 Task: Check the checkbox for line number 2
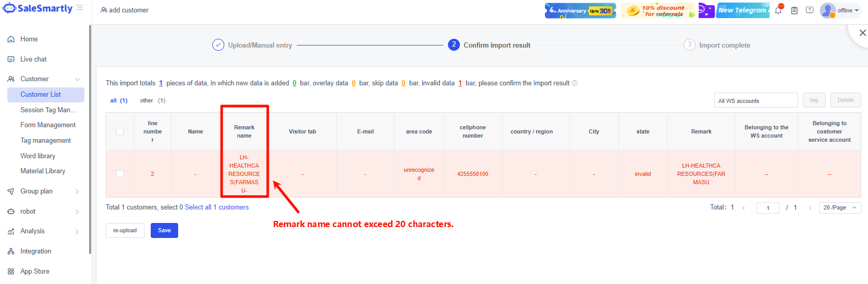[x=120, y=174]
